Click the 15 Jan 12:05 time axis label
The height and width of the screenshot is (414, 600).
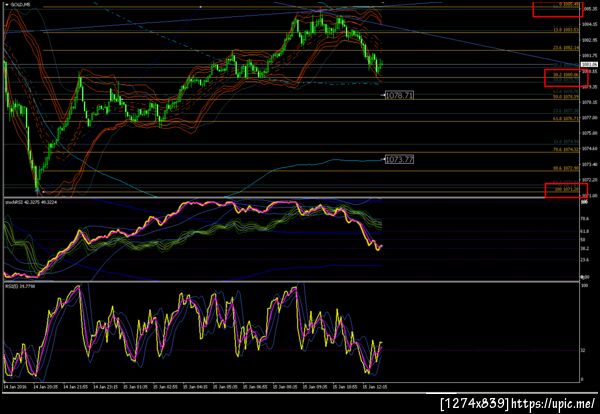[x=375, y=387]
